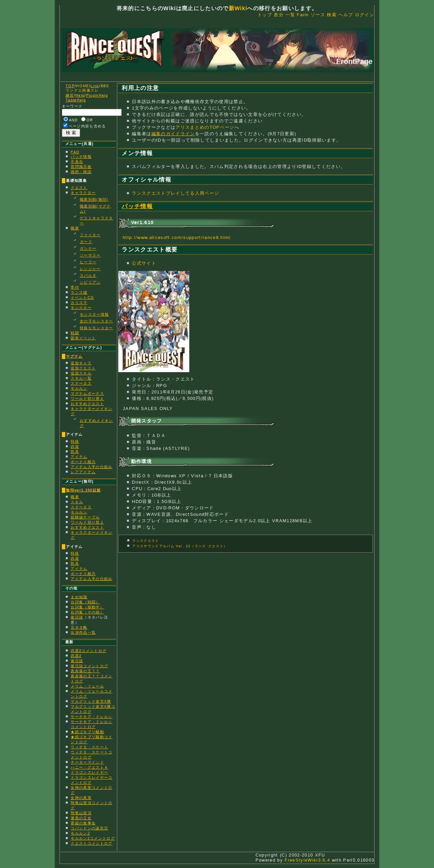434x868 pixels.
Task: Click the アリスまとめのTOPページ link
Action: [x=205, y=127]
